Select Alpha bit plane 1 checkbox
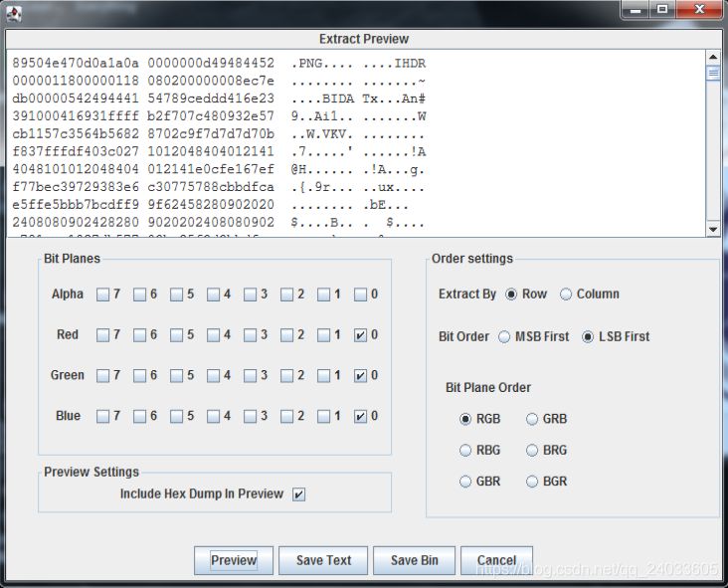This screenshot has height=588, width=728. 323,294
